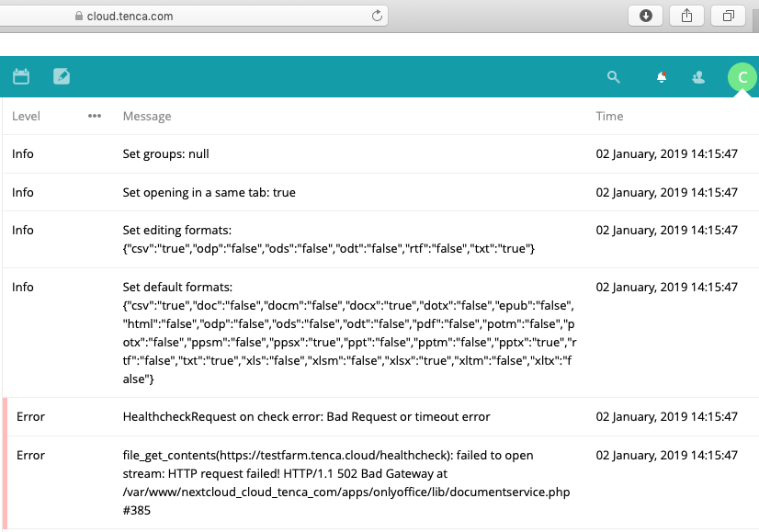759x532 pixels.
Task: Reload the page via refresh icon
Action: click(376, 15)
